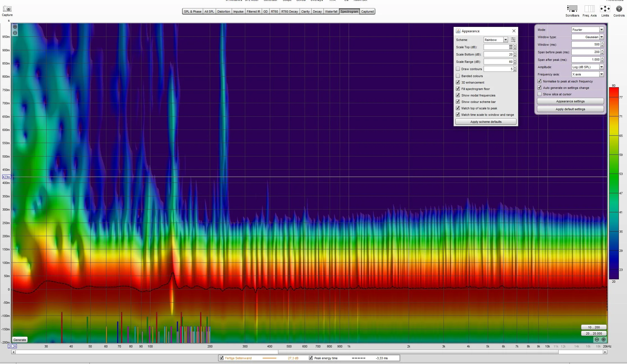Click Apply default settings button
This screenshot has width=627, height=364.
[570, 109]
